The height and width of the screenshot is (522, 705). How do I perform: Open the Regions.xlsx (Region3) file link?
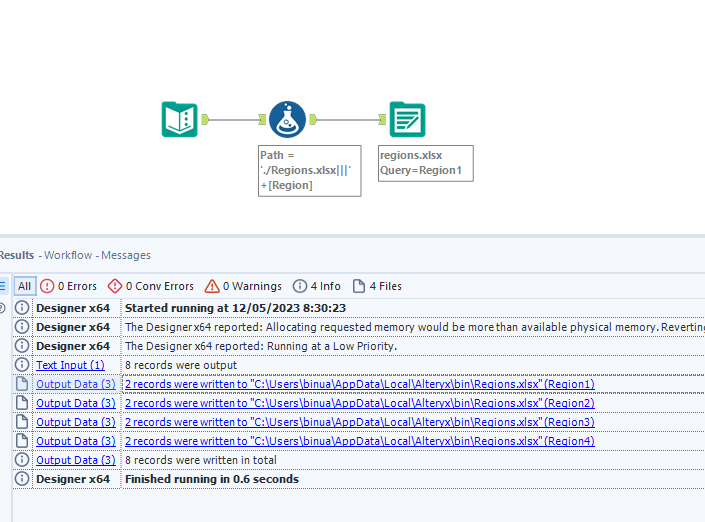tap(360, 422)
